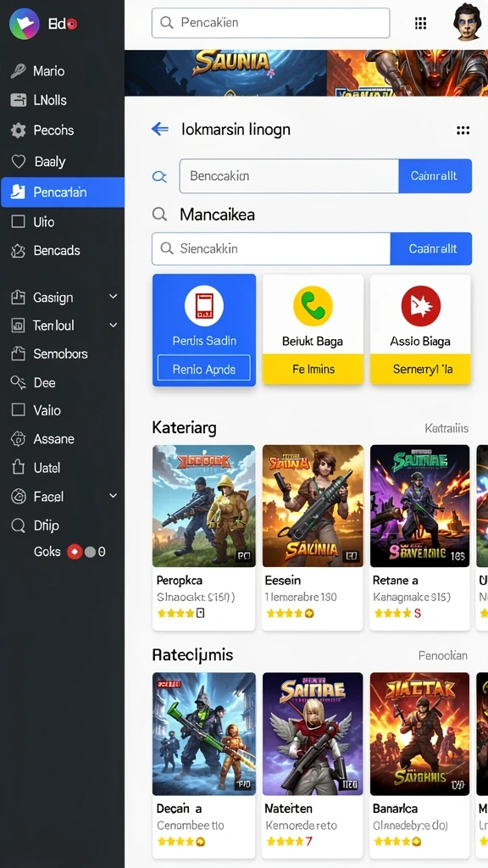Click the Semeryl Ia yellow button
This screenshot has width=488, height=868.
tap(420, 370)
